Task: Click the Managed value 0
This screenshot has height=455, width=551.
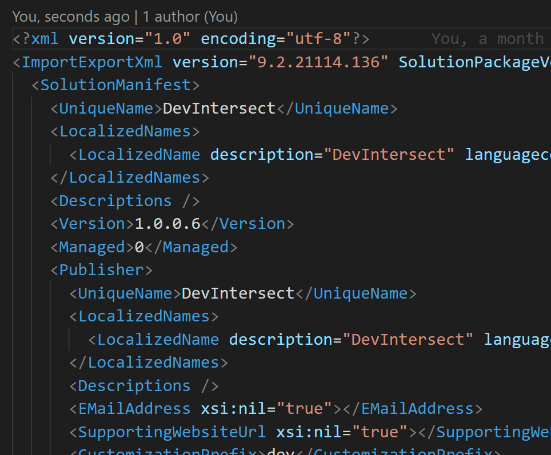Action: pos(140,247)
